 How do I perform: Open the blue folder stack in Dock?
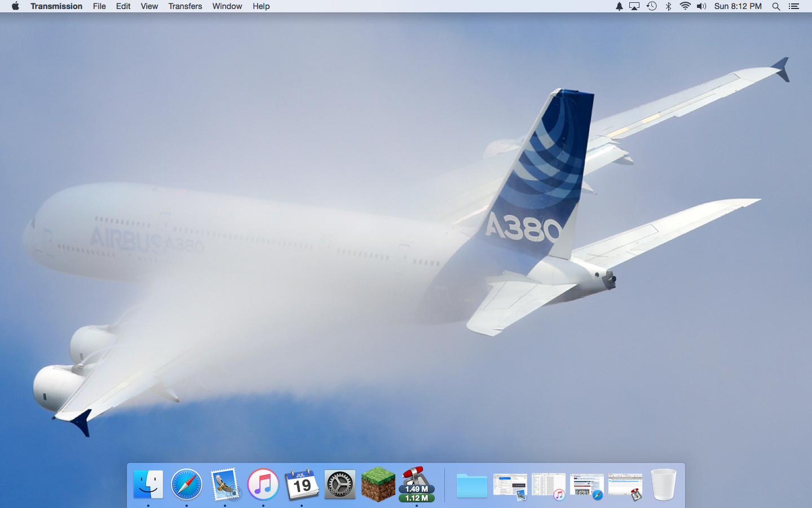(x=472, y=485)
